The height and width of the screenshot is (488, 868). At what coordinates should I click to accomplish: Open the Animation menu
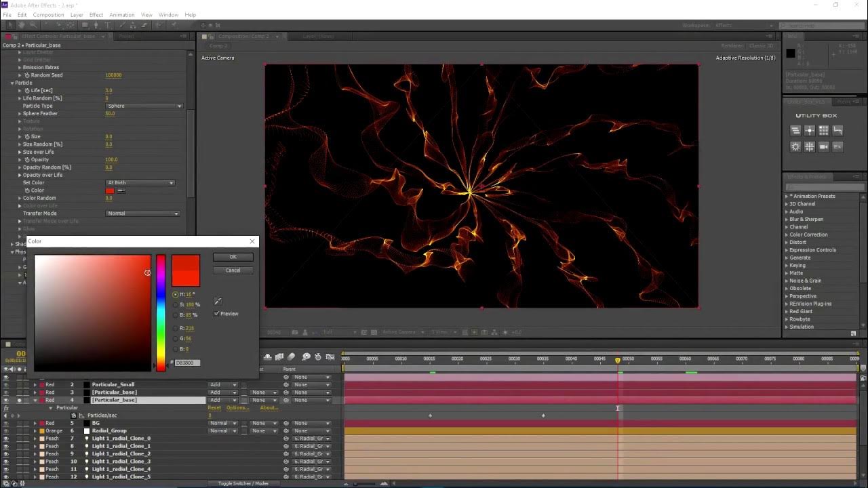pos(122,14)
